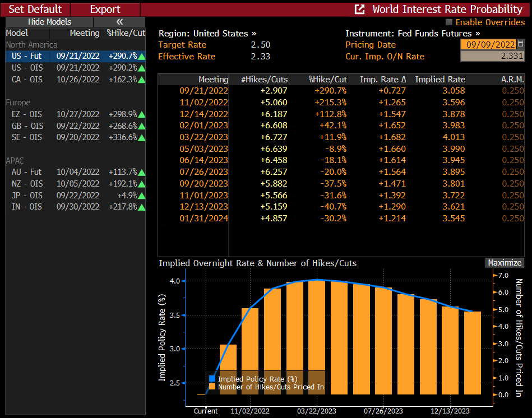Click green up arrow on SE - OIS row
Image resolution: width=532 pixels, height=418 pixels.
tap(142, 137)
